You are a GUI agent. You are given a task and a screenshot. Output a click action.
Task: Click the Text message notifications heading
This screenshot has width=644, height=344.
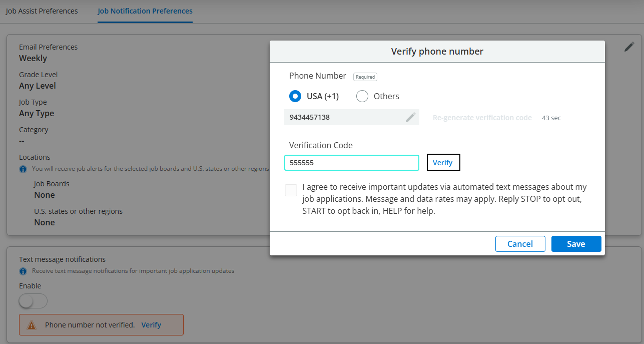coord(63,259)
